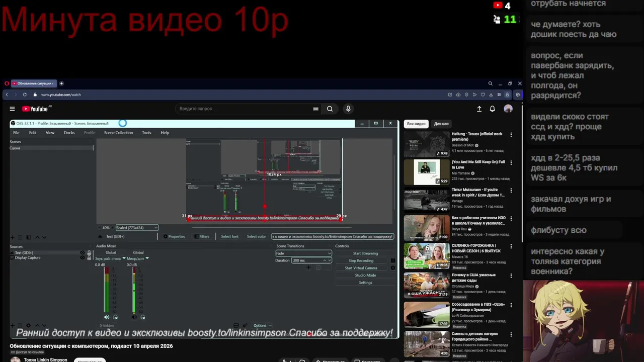644x362 pixels.
Task: Select the Сцена scene in Scenes list
Action: (50, 148)
